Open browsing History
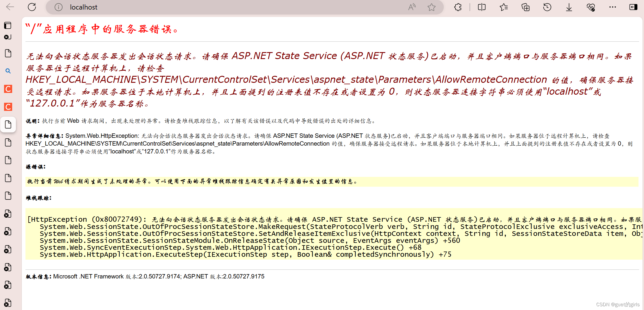This screenshot has width=644, height=310. (x=547, y=7)
